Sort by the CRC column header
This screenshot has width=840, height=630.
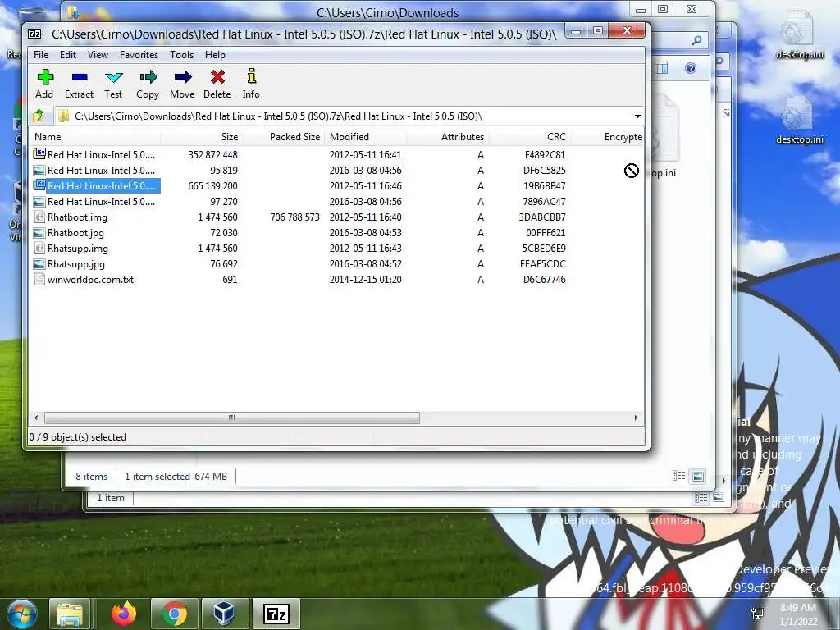click(x=529, y=137)
